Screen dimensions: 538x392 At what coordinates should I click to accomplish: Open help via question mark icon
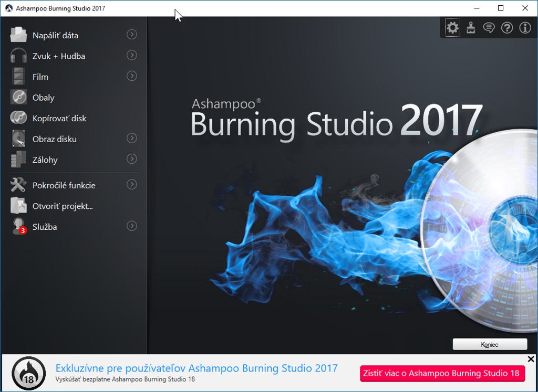point(507,28)
